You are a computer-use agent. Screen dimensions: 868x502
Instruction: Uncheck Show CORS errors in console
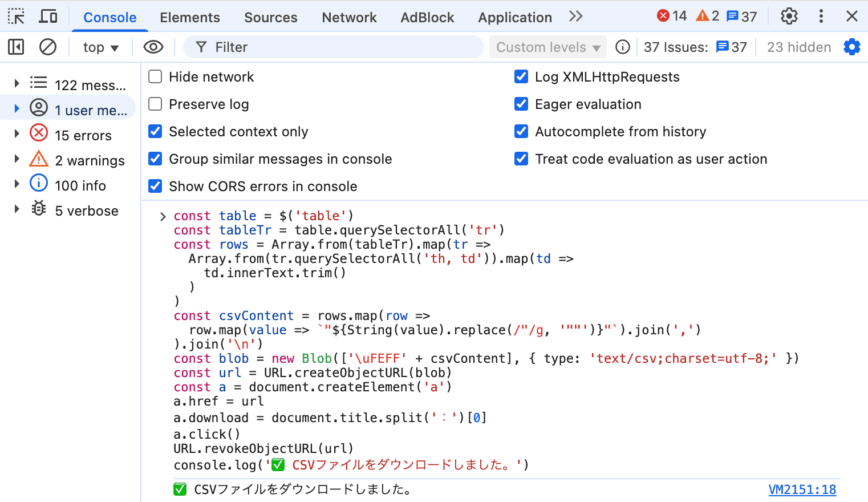click(155, 186)
